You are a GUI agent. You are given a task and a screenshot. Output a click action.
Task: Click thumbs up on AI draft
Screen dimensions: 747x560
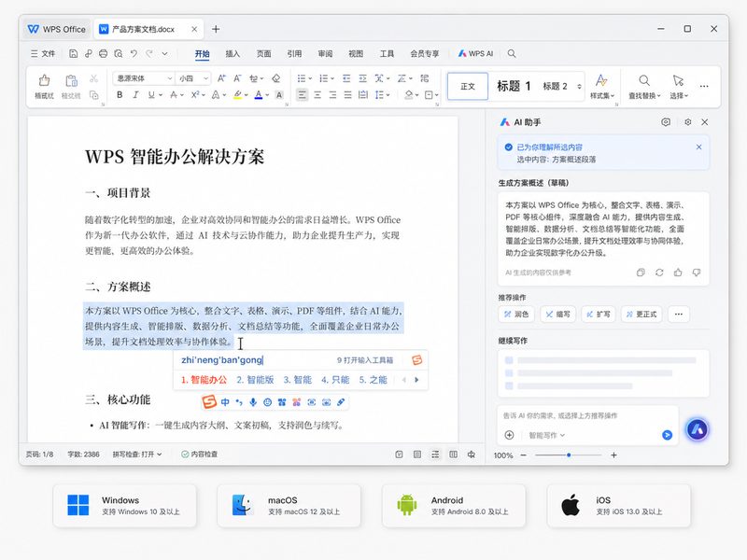[x=678, y=273]
